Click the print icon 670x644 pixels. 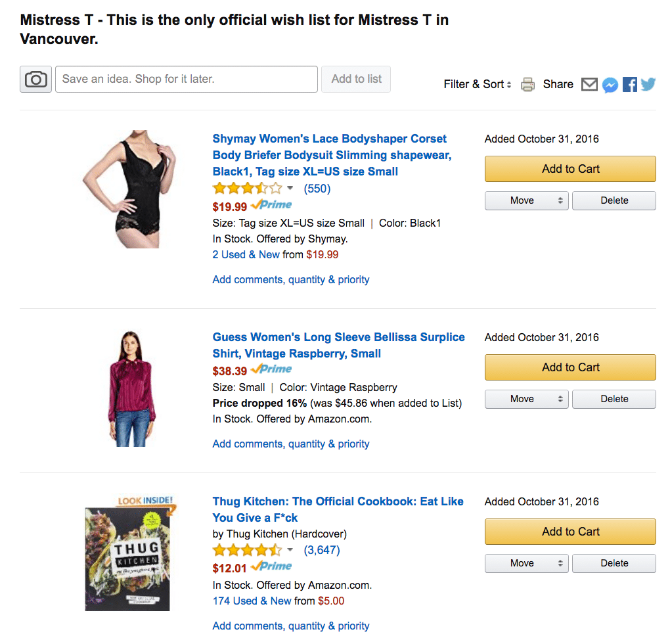click(x=527, y=84)
